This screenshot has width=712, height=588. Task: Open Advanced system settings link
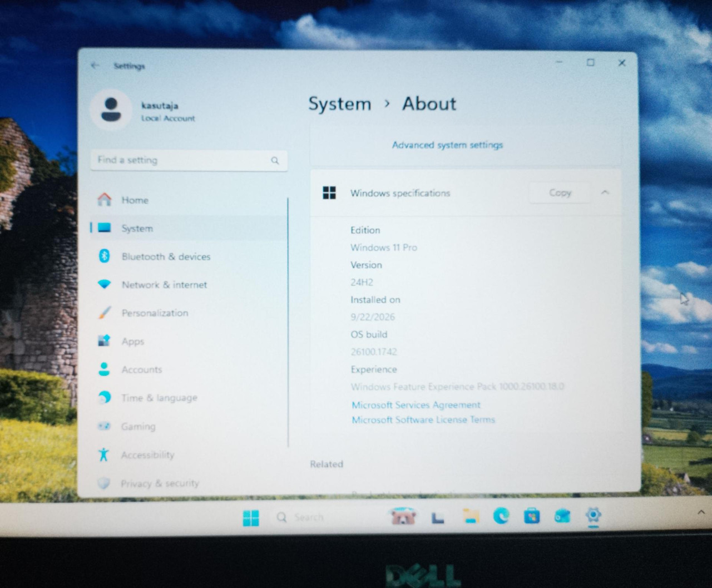point(447,145)
